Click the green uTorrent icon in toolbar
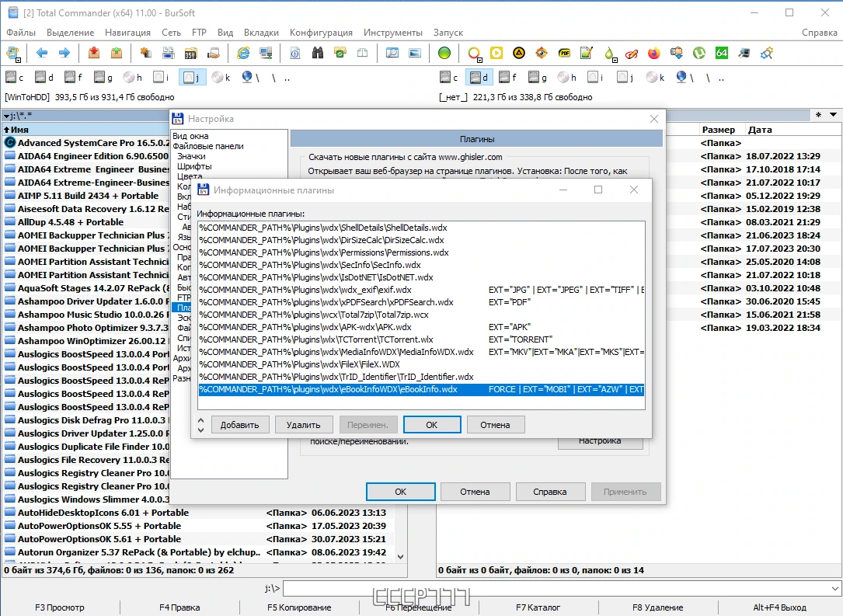843x616 pixels. coord(699,53)
